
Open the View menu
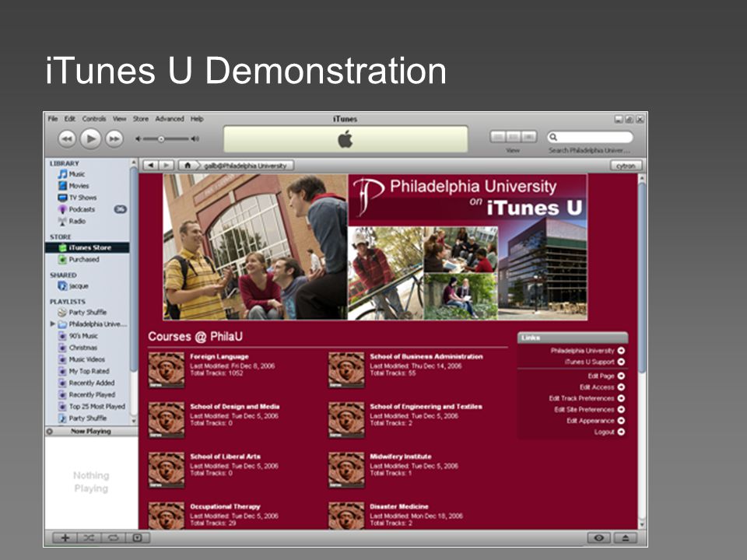pyautogui.click(x=119, y=118)
